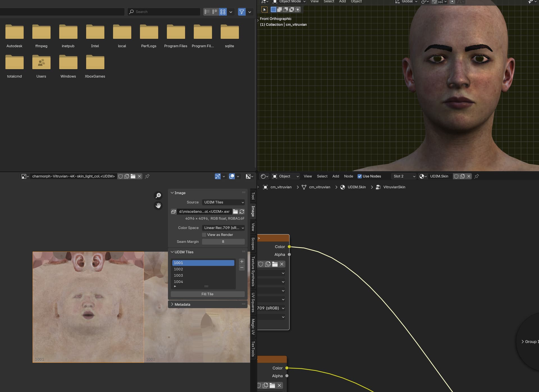This screenshot has height=392, width=539.
Task: Open the Slot 2 material slot dropdown
Action: [404, 176]
